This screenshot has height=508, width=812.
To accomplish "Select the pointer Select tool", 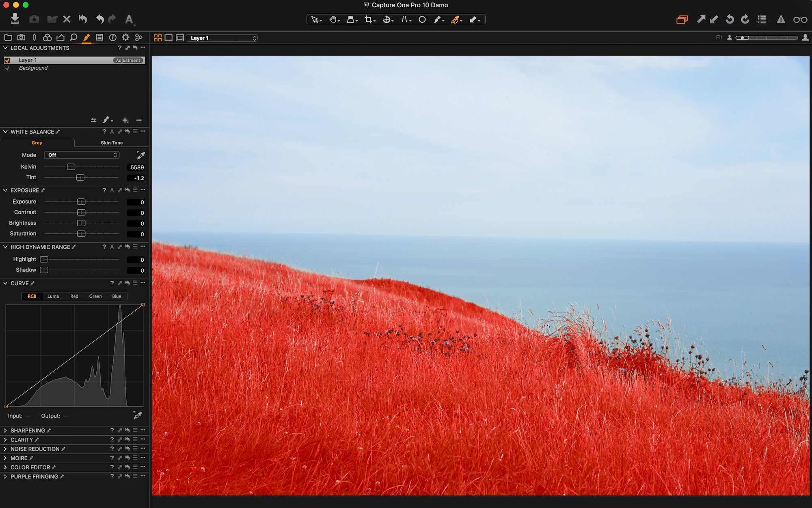I will coord(315,20).
